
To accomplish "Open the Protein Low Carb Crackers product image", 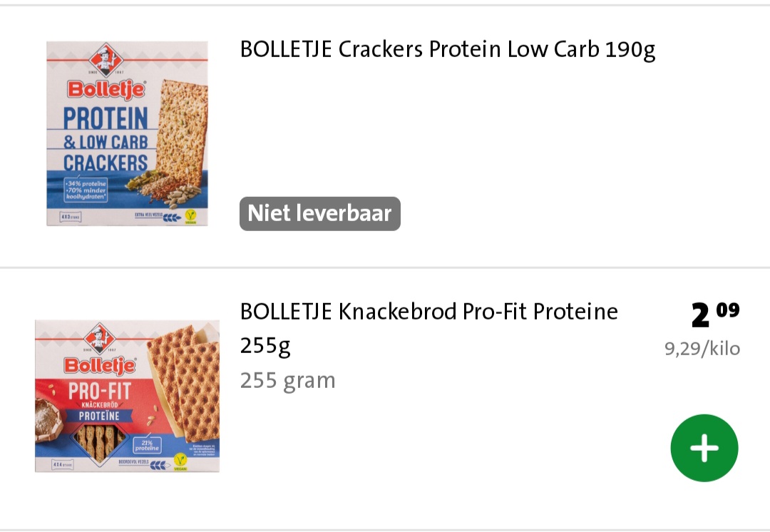I will pos(127,133).
